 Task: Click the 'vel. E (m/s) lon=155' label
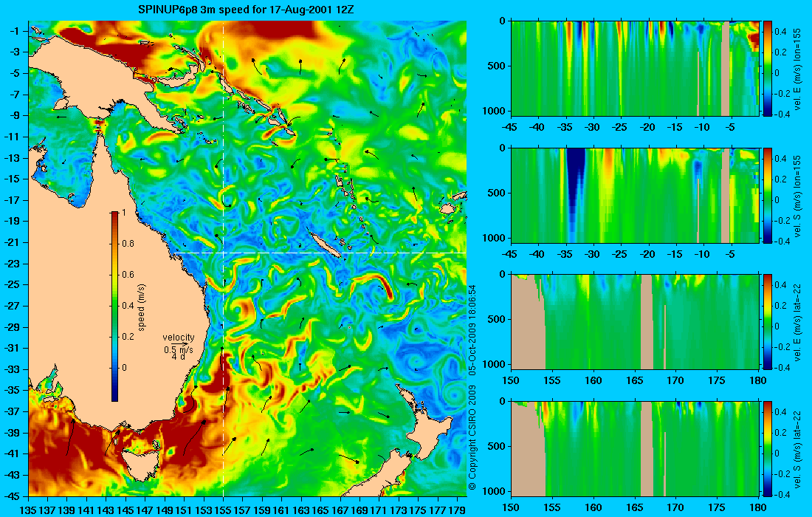pyautogui.click(x=797, y=69)
